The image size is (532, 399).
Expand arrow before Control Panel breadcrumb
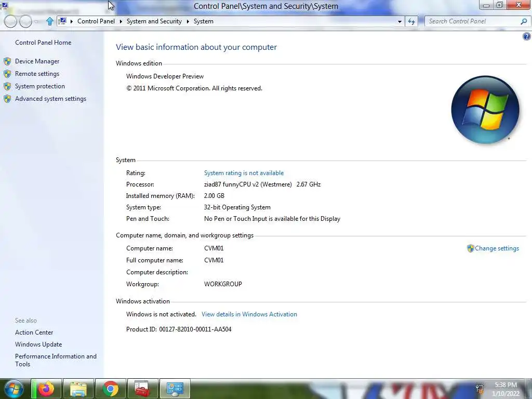pos(72,21)
